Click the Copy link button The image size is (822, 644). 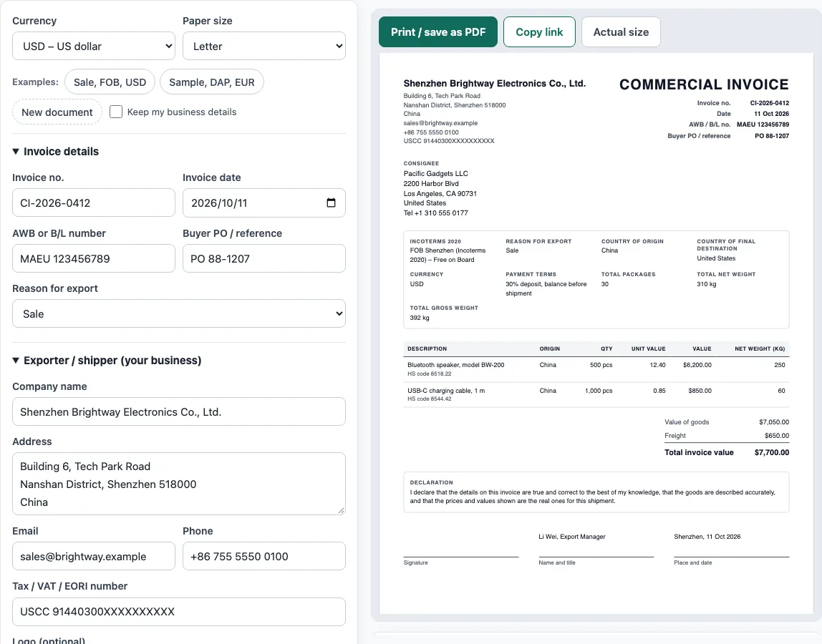(539, 32)
